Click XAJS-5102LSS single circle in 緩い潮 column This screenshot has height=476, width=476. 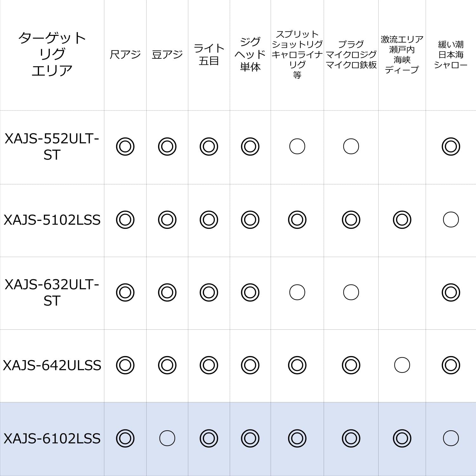pos(451,220)
